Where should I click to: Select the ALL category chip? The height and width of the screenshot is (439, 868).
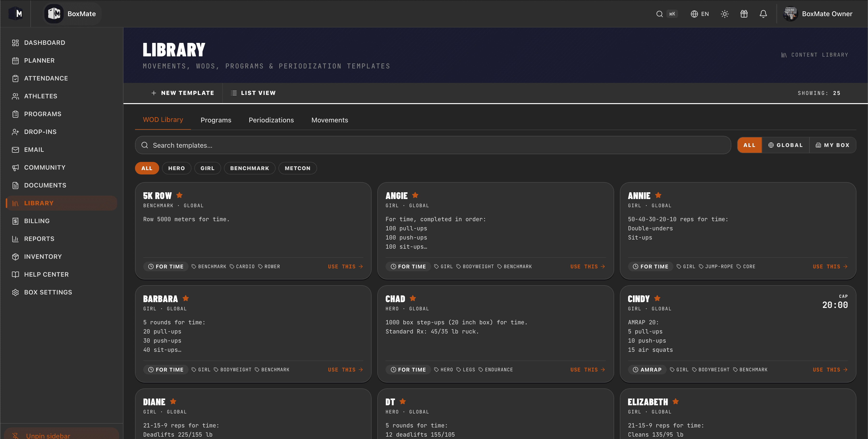coord(147,168)
